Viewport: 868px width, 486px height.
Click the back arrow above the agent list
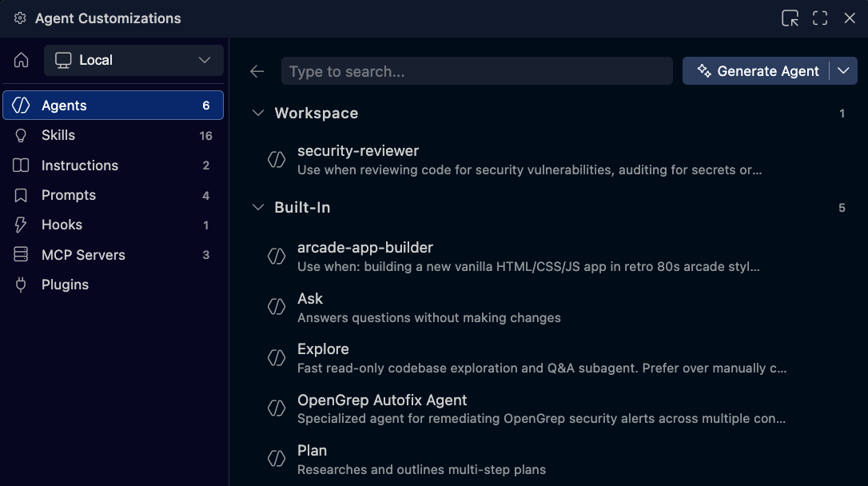257,71
